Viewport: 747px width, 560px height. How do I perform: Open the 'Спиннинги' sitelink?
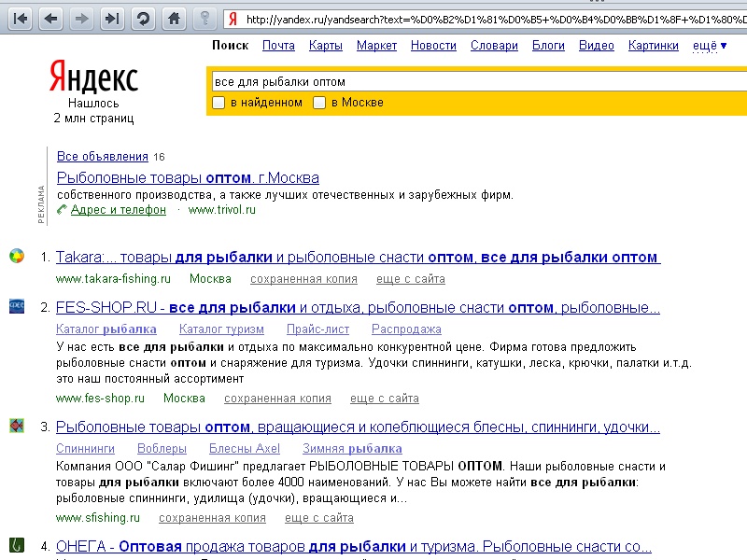click(x=85, y=449)
